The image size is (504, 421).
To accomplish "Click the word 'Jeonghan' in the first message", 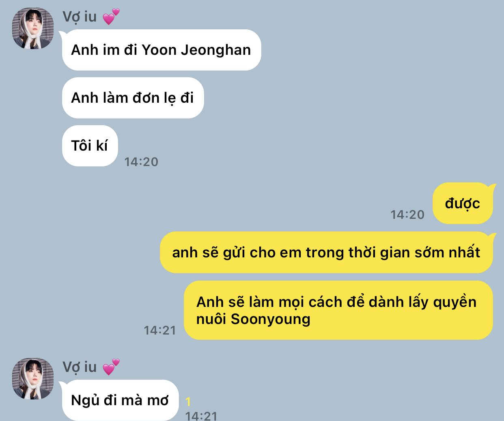I will click(x=216, y=50).
